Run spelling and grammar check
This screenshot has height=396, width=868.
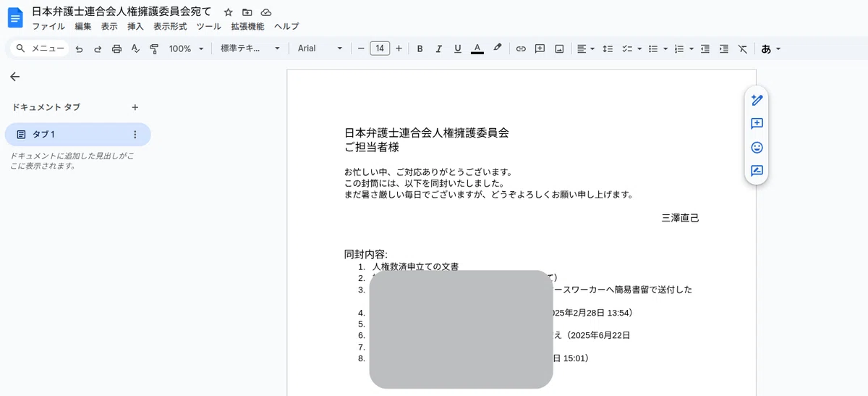tap(135, 49)
